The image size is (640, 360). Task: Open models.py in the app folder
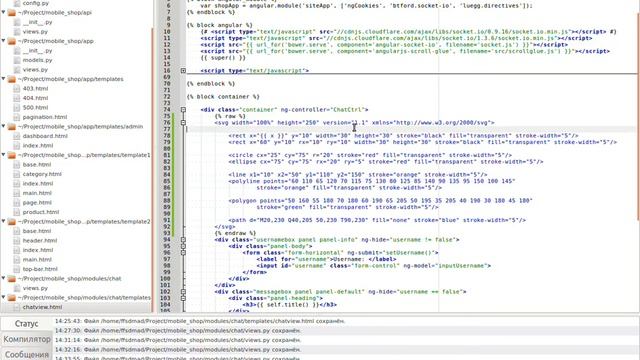click(x=38, y=60)
